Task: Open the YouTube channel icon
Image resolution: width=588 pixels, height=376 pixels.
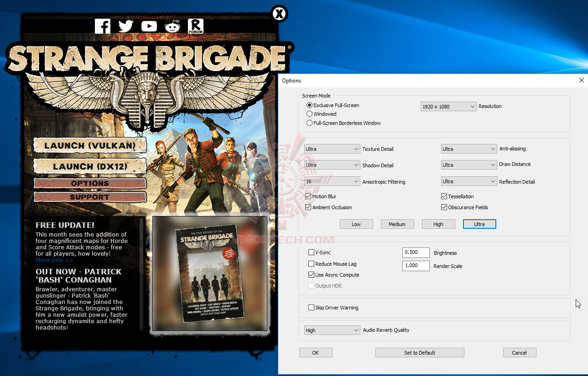Action: click(x=149, y=26)
